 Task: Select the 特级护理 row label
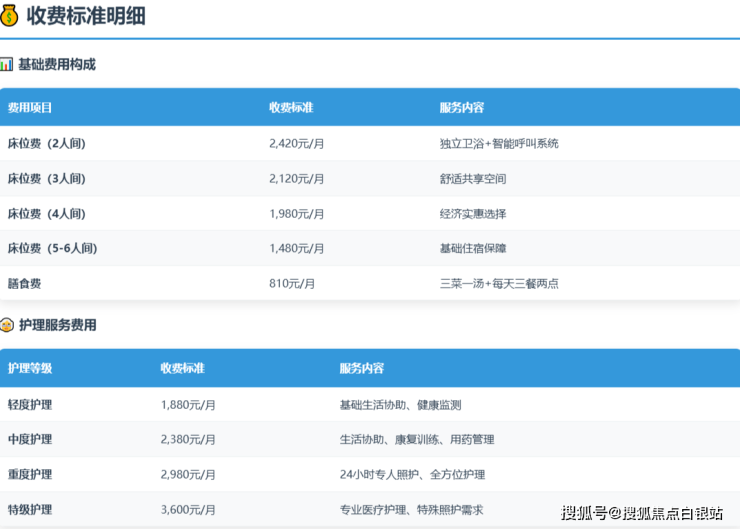click(30, 509)
